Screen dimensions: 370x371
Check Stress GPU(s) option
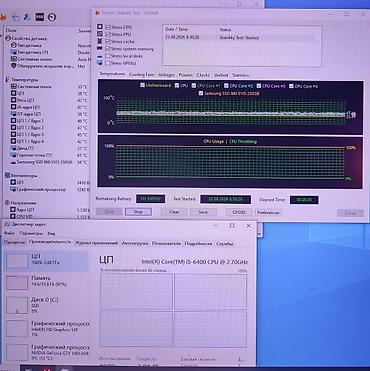click(x=108, y=63)
